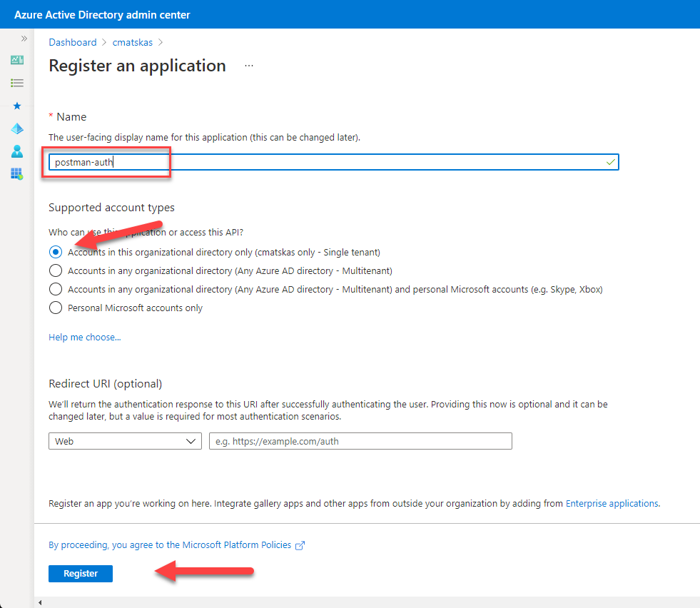Open the Web platform dropdown
This screenshot has width=700, height=608.
coord(125,441)
